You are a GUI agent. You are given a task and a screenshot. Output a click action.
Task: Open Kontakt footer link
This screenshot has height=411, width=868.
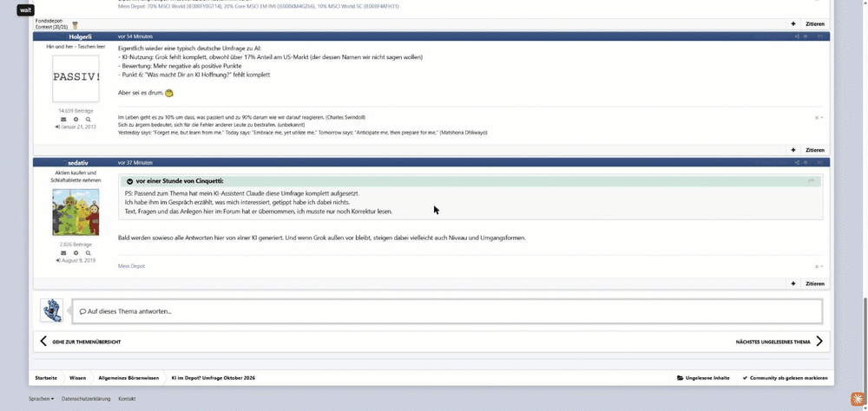click(x=127, y=398)
